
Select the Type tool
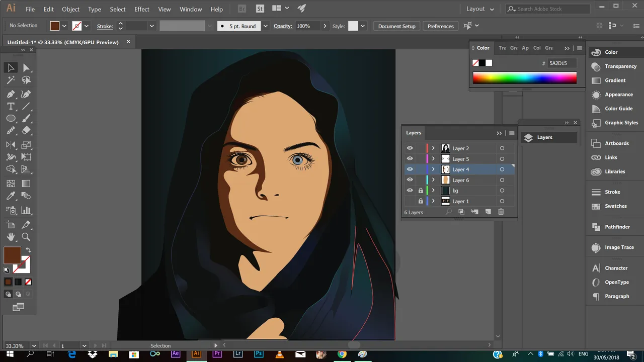(x=11, y=106)
